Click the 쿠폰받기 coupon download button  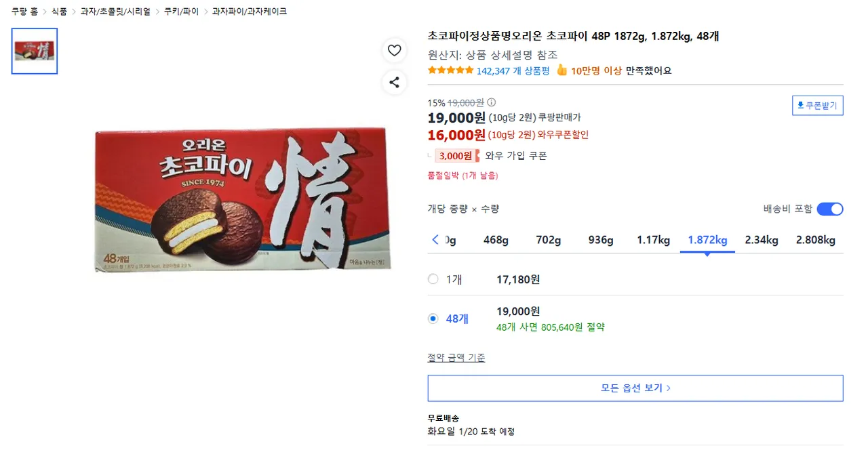[817, 106]
